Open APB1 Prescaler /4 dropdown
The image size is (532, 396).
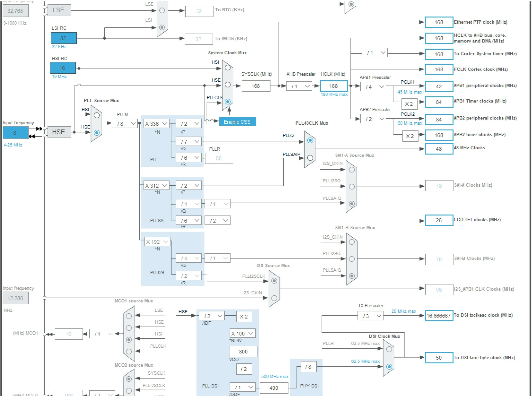[x=373, y=86]
